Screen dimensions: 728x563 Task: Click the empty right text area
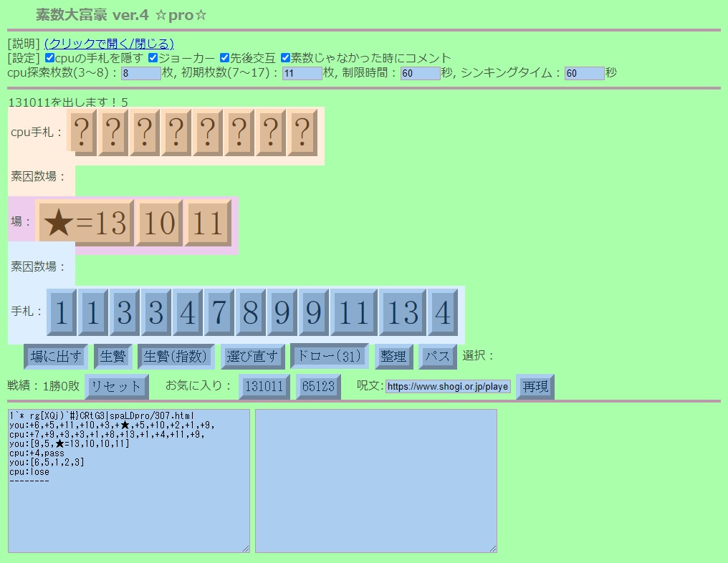pos(376,481)
